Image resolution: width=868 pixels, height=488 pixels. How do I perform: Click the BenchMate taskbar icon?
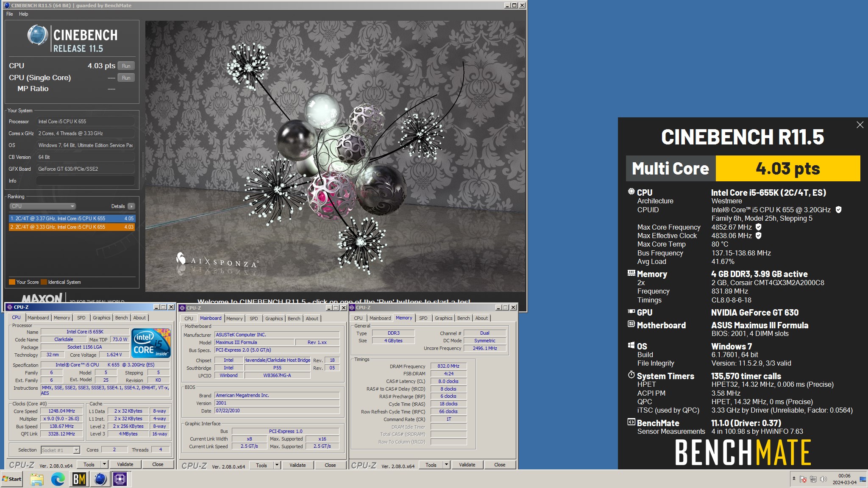click(79, 479)
